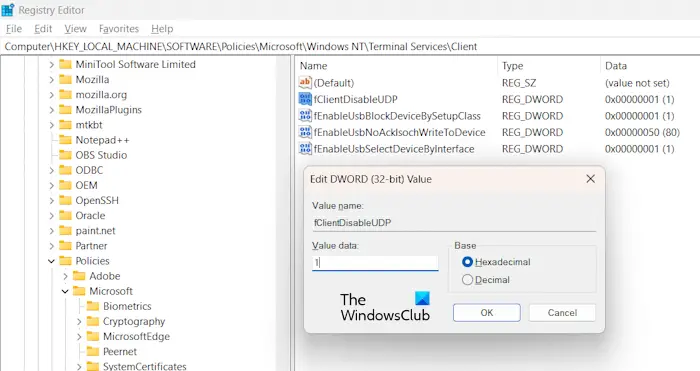Click the Policies folder icon

[x=65, y=261]
